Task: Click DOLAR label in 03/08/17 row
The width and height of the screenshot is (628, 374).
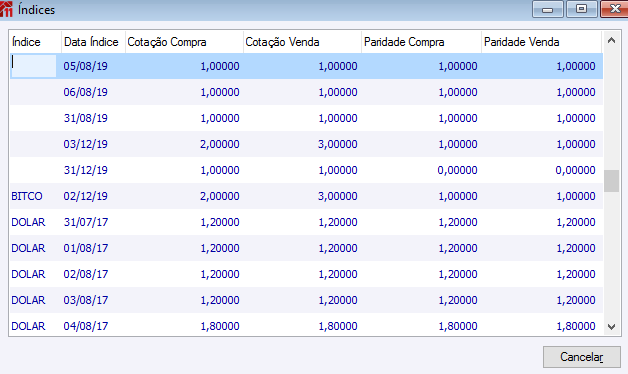Action: click(28, 300)
